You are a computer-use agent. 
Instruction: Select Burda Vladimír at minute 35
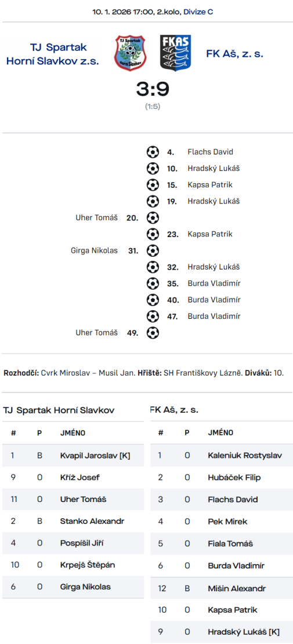coord(214,283)
